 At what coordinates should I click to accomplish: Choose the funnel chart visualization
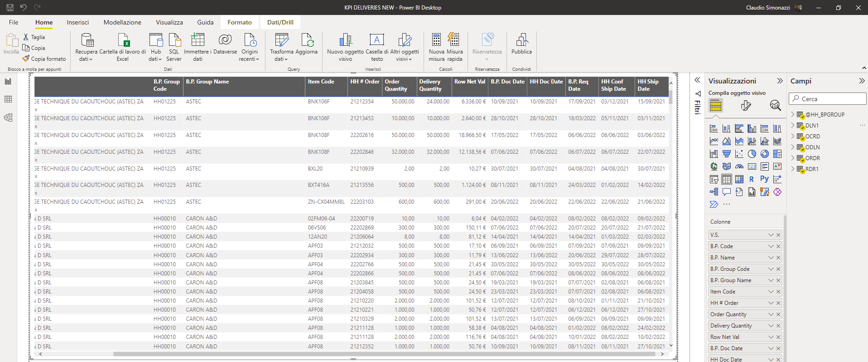tap(726, 154)
